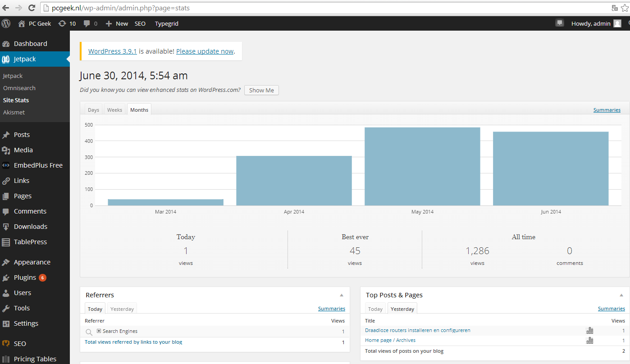Click the browser address bar
The image size is (630, 364).
(324, 8)
